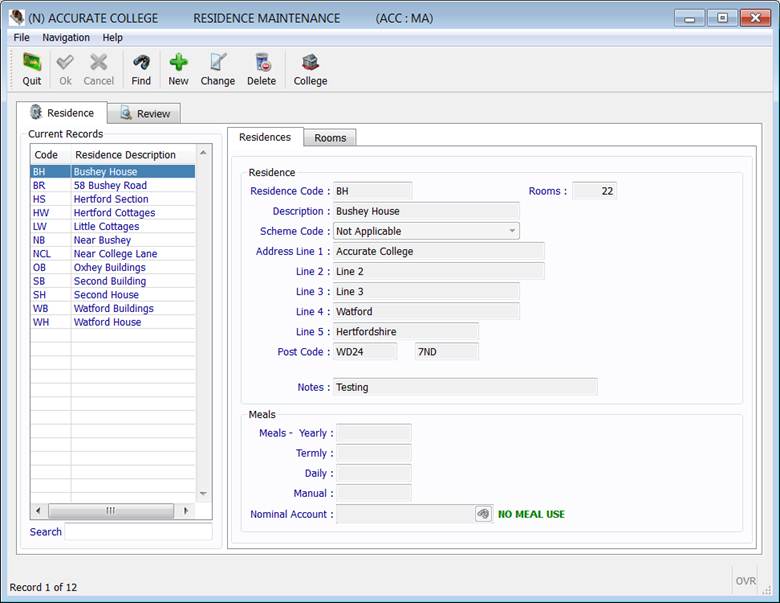The image size is (780, 603).
Task: Switch to the Rooms tab
Action: pos(330,138)
